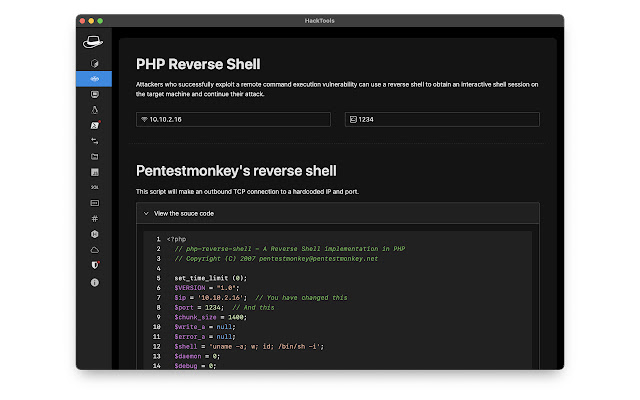Click the HackTools hat logo

94,42
